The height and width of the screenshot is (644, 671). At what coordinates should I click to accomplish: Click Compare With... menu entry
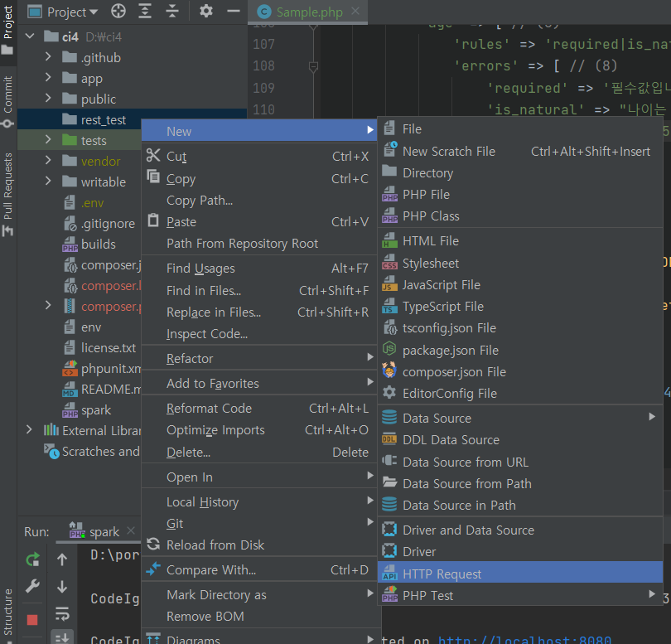[x=259, y=570]
